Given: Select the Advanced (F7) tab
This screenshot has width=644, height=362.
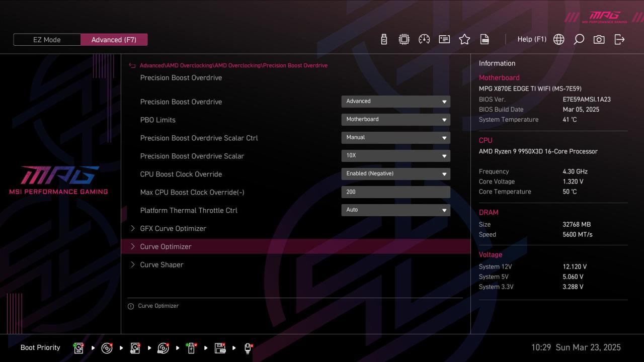Looking at the screenshot, I should click(x=114, y=40).
